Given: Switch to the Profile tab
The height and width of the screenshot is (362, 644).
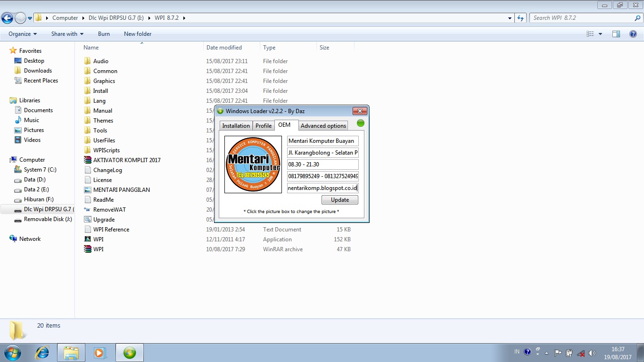Looking at the screenshot, I should click(x=264, y=126).
